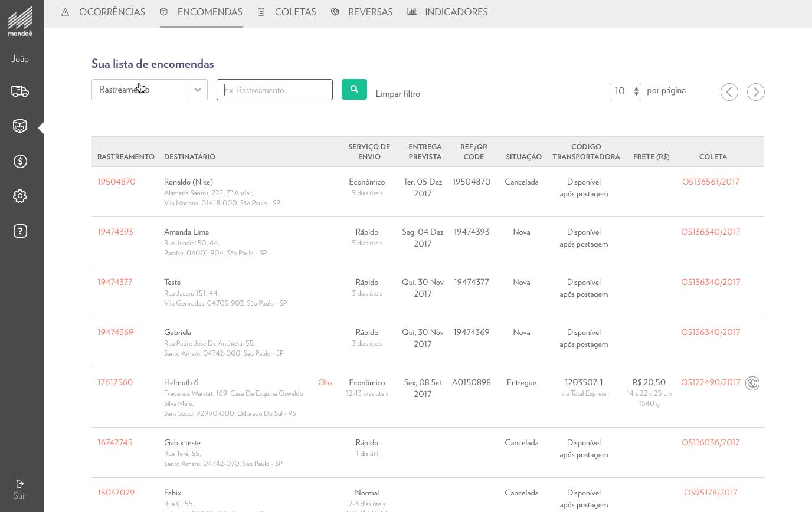This screenshot has height=512, width=812.
Task: Focus the Ex: Rastreamento search field
Action: click(x=274, y=90)
